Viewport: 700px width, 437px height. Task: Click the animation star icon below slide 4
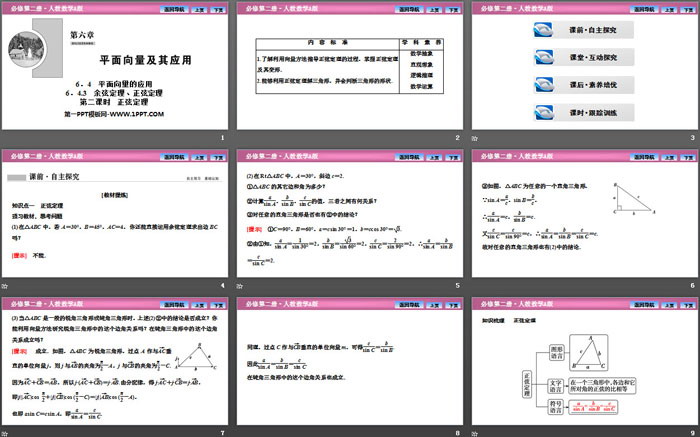pos(4,286)
